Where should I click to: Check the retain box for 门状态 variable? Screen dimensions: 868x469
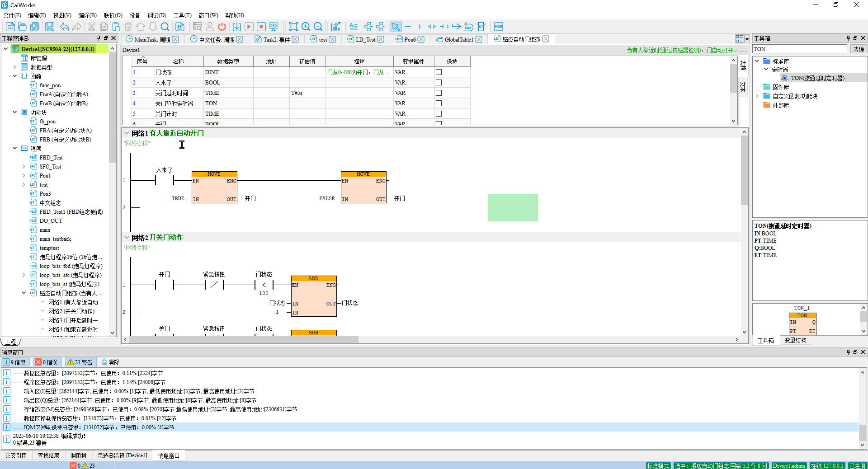click(439, 72)
